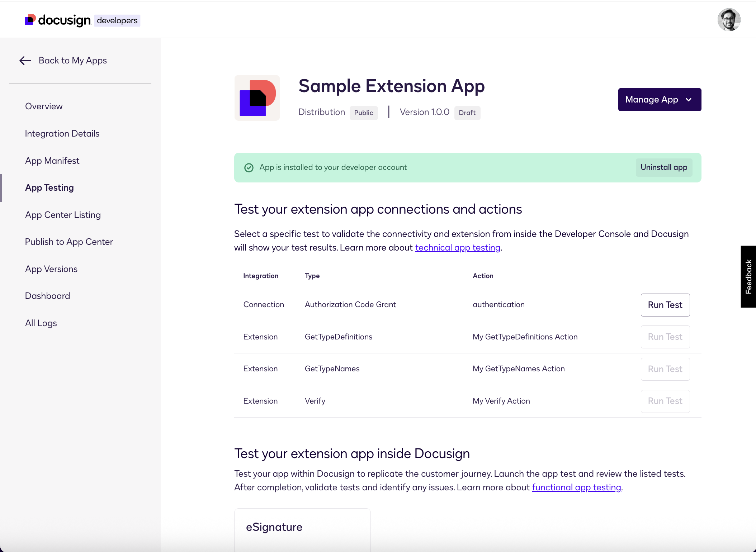Click the Public distribution badge

click(x=363, y=113)
